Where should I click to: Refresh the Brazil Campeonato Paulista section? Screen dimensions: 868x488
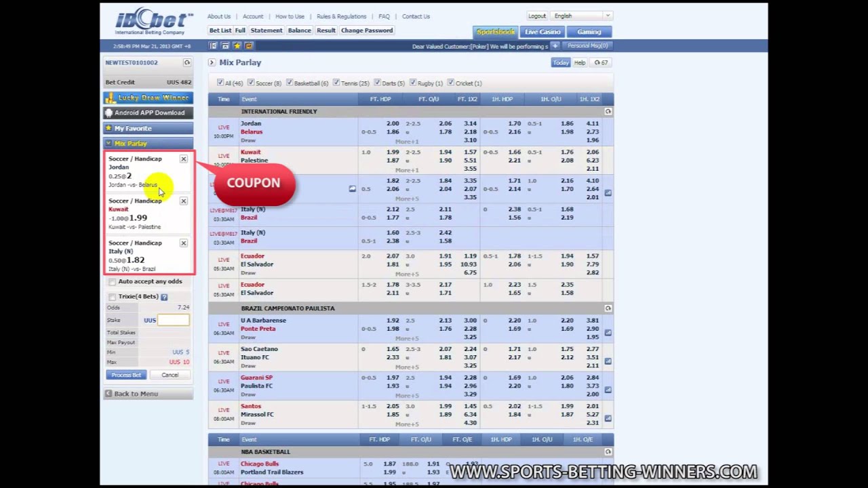[x=608, y=308]
